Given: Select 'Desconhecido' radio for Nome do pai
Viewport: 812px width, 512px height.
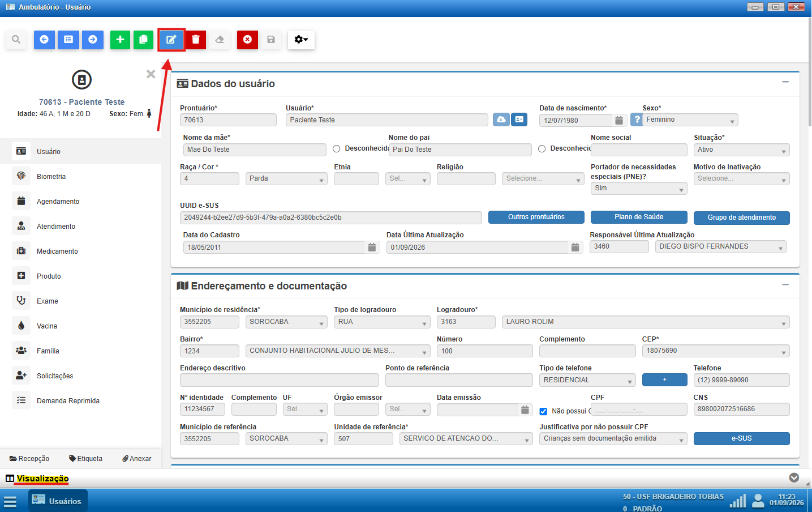Looking at the screenshot, I should [x=542, y=149].
